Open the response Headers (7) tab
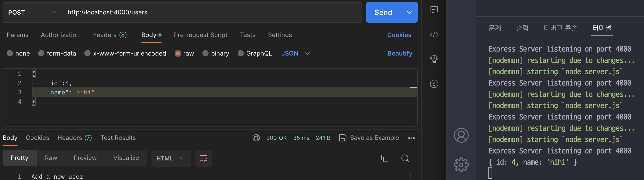Screen dimensions: 644x180 75,138
